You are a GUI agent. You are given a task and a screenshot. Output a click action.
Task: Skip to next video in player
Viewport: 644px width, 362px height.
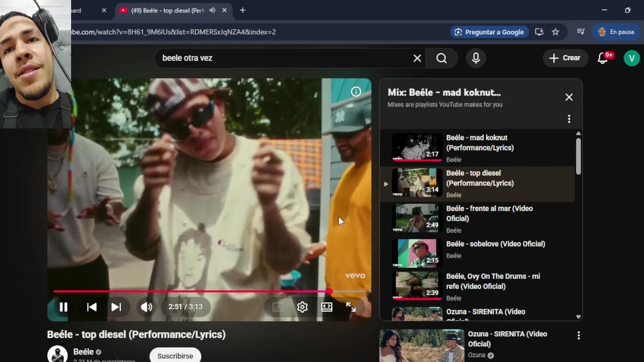tap(116, 307)
